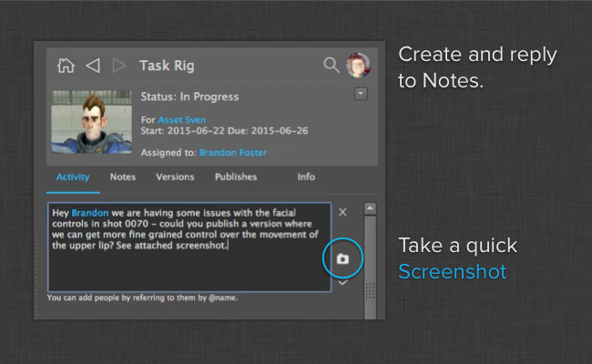Open the Versions tab
Viewport: 592px width, 364px height.
[175, 177]
